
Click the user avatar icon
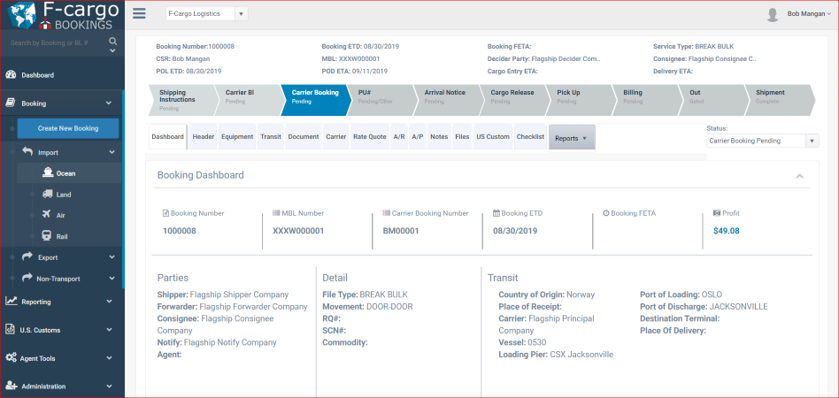click(772, 14)
